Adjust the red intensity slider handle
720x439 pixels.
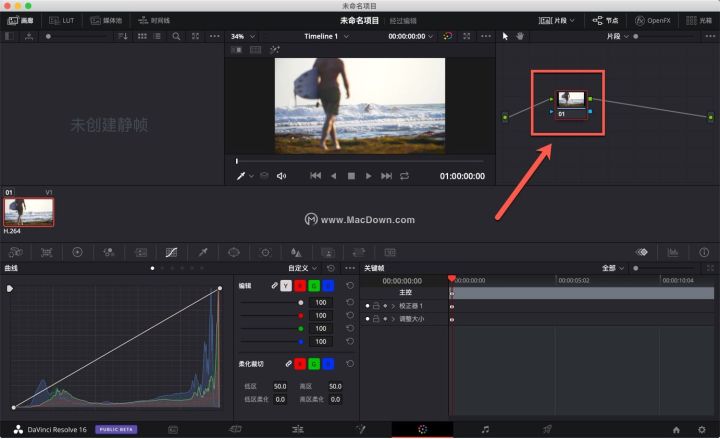[x=301, y=315]
